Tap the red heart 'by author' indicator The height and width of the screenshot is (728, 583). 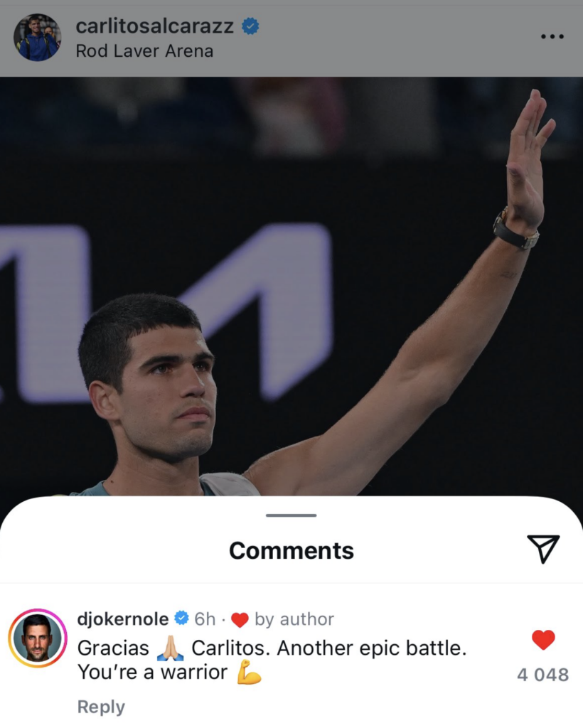click(x=240, y=620)
